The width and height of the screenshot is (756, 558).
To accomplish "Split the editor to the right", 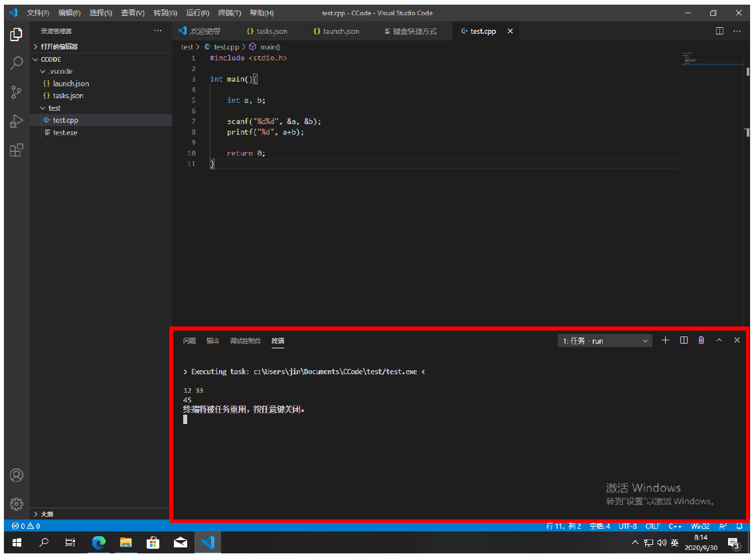I will (719, 31).
